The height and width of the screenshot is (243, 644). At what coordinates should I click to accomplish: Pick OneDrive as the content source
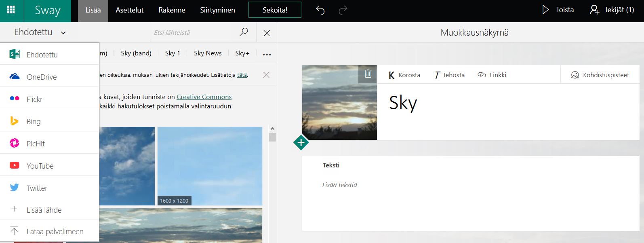(x=41, y=77)
